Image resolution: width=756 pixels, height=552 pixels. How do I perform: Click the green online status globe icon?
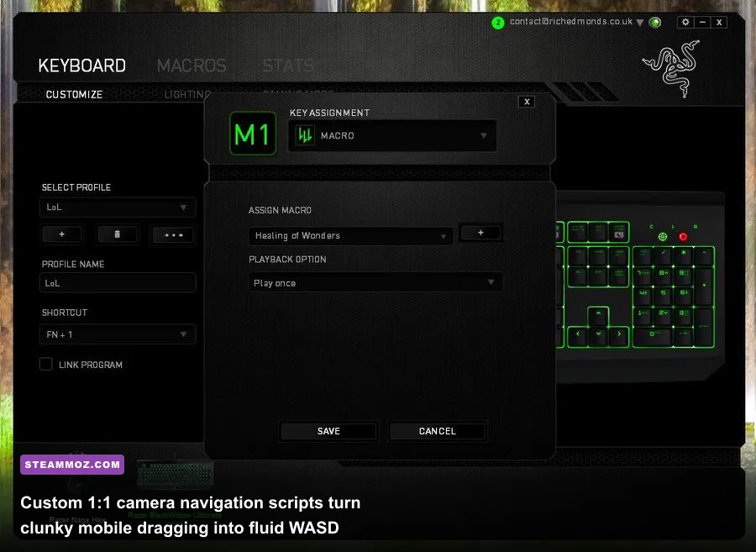tap(654, 22)
